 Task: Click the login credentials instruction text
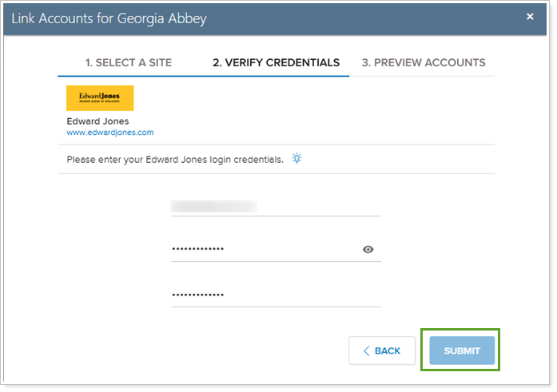175,160
